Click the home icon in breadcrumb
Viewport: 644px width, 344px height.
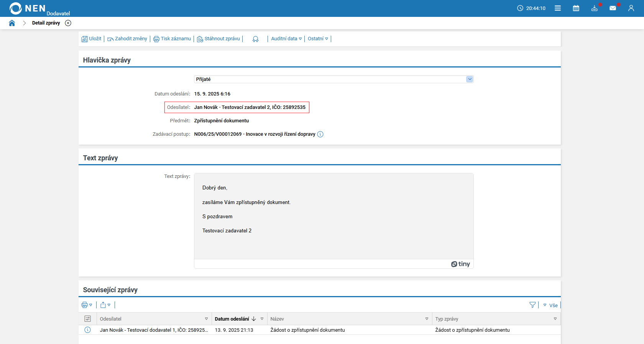click(12, 23)
